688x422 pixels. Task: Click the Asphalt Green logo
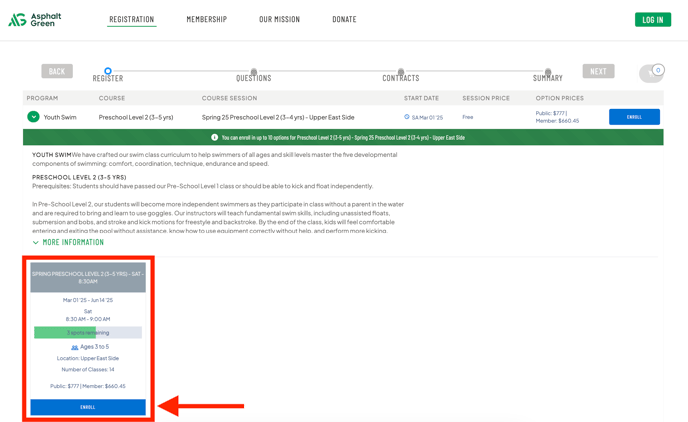click(35, 19)
